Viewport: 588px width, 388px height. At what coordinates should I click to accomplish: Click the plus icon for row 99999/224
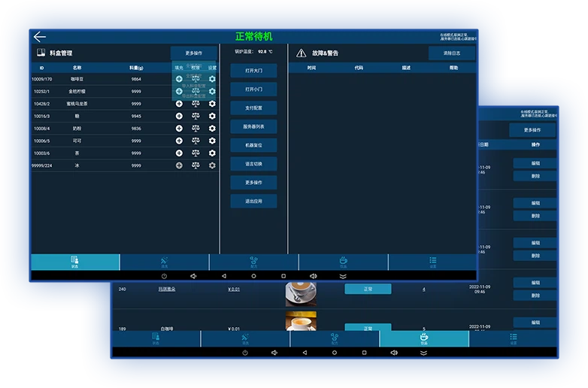179,165
